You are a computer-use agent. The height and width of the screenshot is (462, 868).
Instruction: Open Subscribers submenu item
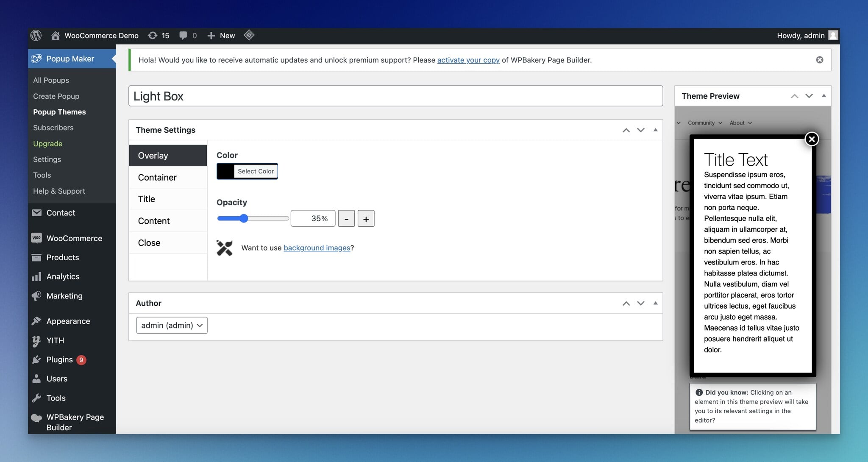(53, 128)
